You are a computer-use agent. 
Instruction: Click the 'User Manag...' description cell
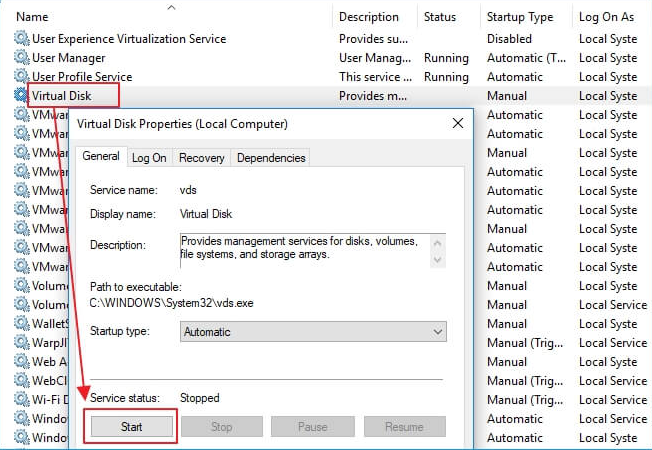point(375,58)
